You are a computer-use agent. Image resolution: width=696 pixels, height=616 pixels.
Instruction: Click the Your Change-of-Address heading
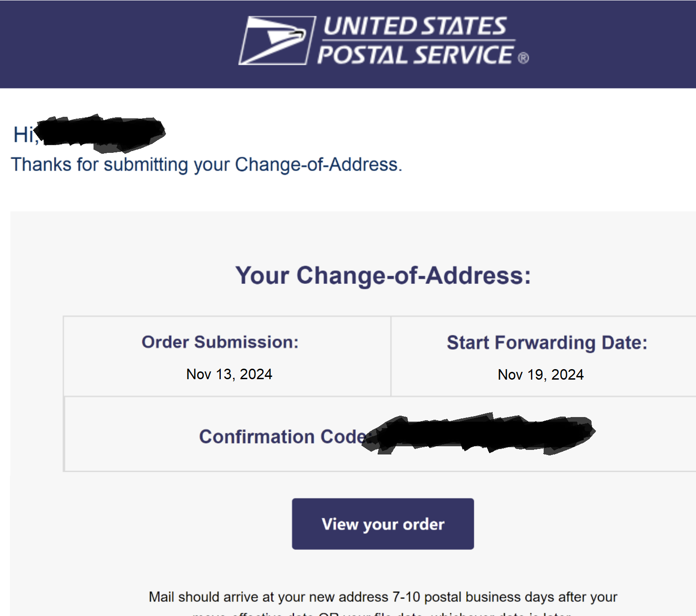383,275
